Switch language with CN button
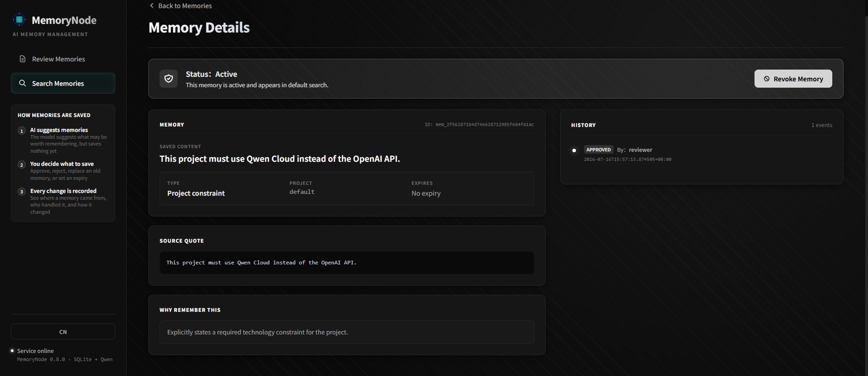This screenshot has width=868, height=376. [63, 331]
